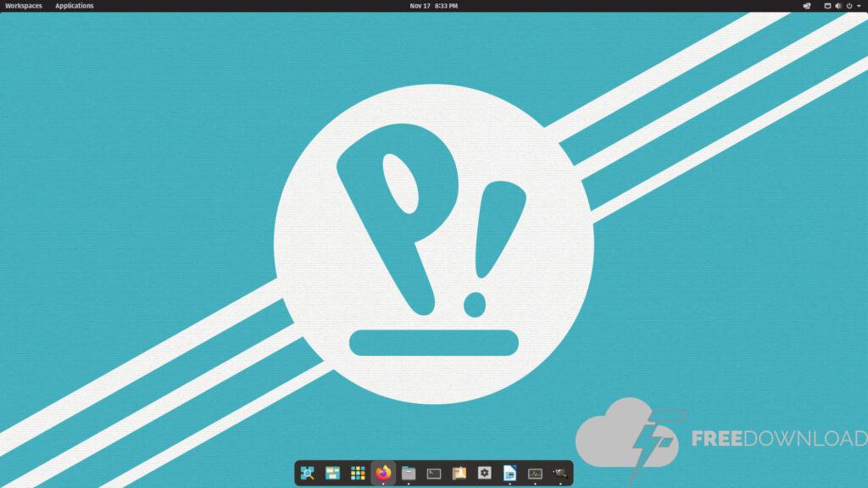Show the applications grid from the dock
This screenshot has height=488, width=868.
coord(358,473)
